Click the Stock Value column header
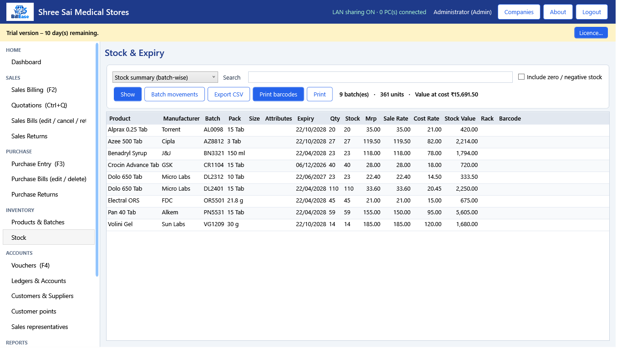 [460, 118]
